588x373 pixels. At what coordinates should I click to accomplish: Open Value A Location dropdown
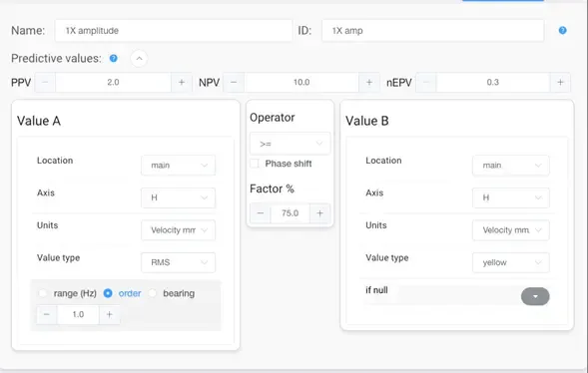(x=178, y=166)
